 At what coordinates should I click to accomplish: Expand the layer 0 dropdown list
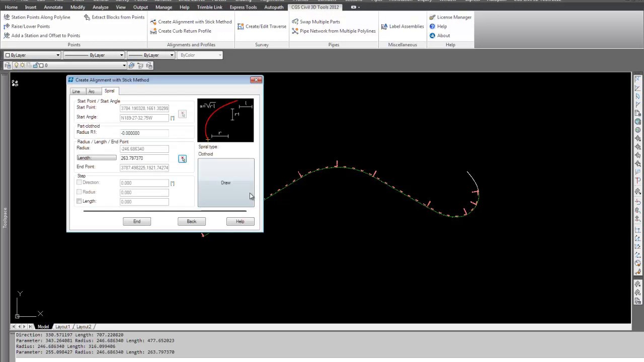click(124, 65)
